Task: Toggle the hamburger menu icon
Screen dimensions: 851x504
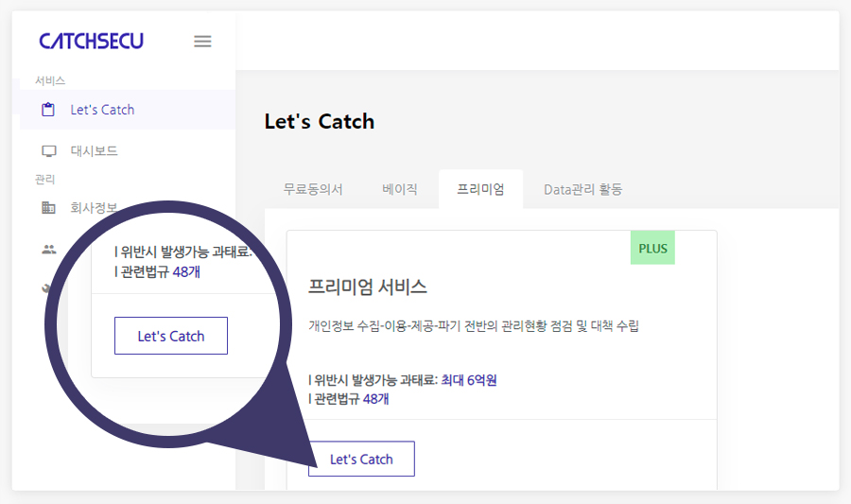Action: (202, 42)
